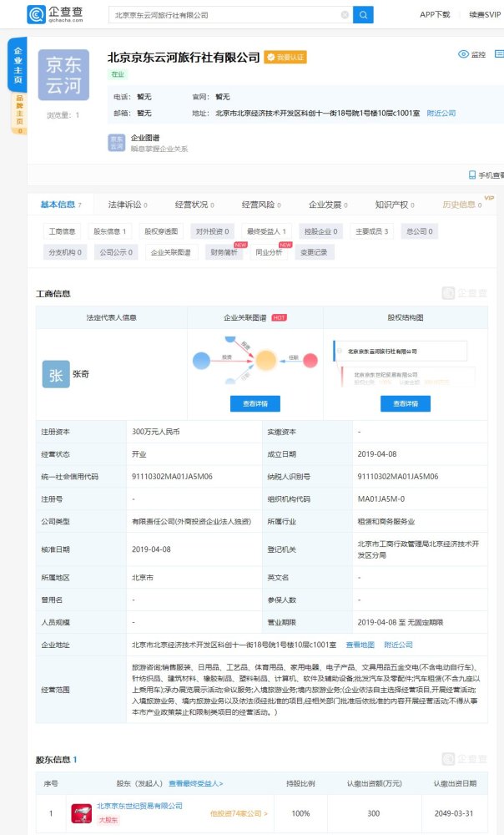
Task: Switch to the 法律诉讼 tab
Action: coord(128,205)
